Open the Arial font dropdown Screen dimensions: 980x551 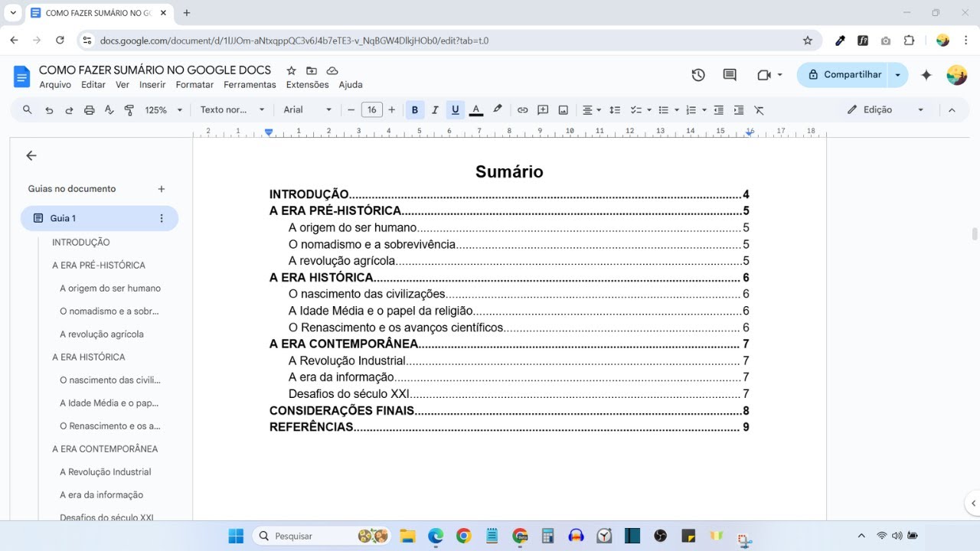click(x=308, y=110)
